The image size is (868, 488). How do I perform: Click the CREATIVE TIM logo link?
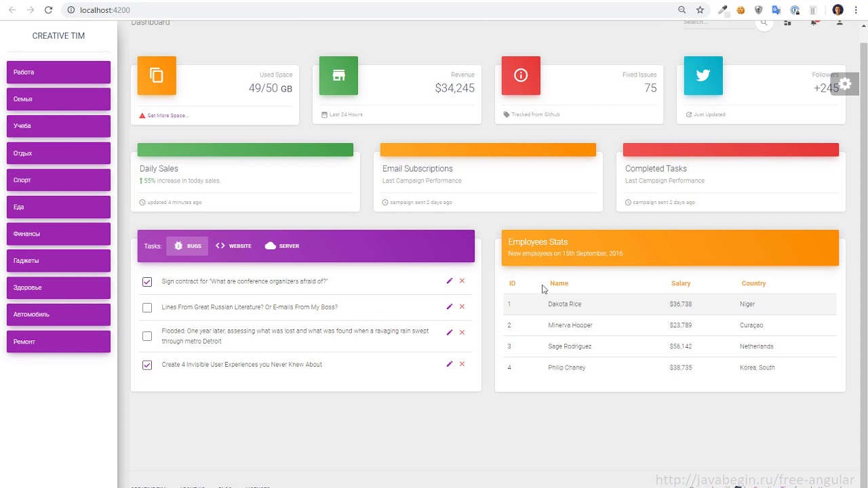tap(58, 36)
